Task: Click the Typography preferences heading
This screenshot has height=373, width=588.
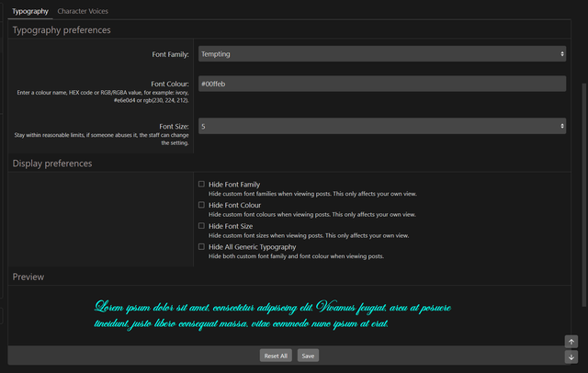Action: (x=62, y=30)
